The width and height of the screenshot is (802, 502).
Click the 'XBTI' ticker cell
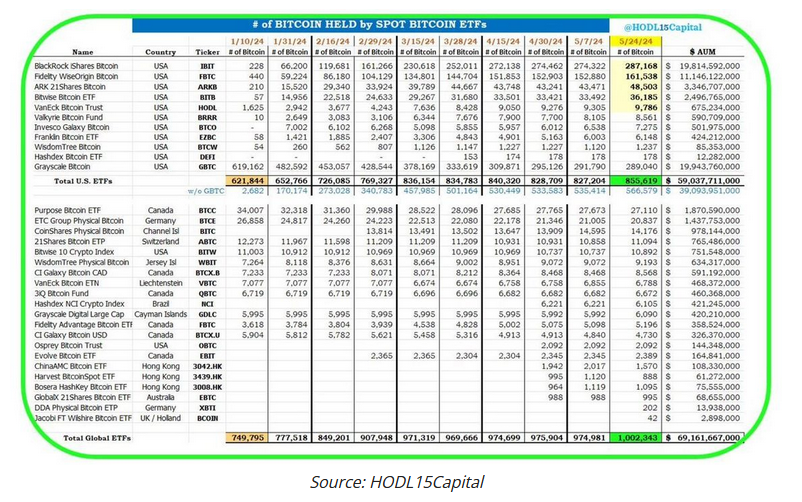(207, 408)
